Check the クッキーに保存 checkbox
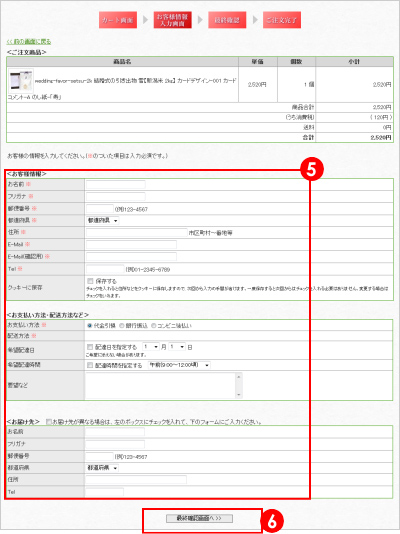This screenshot has height=534, width=400. point(90,281)
